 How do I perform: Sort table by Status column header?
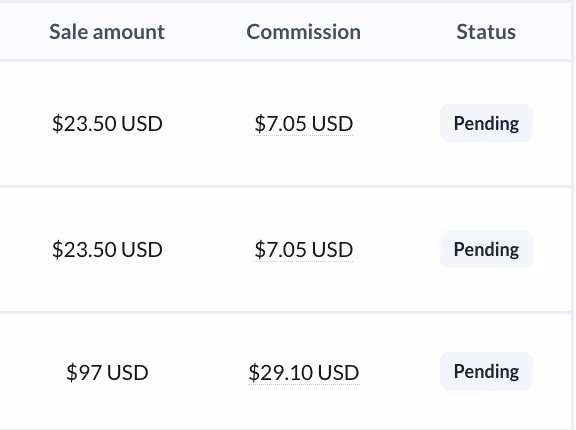pos(486,32)
